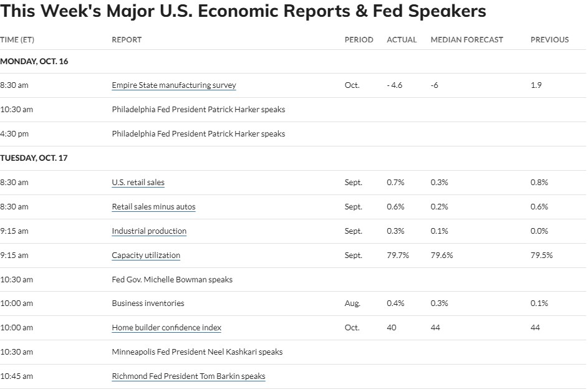Select the Business inventories row text
588x392 pixels.
(x=148, y=303)
